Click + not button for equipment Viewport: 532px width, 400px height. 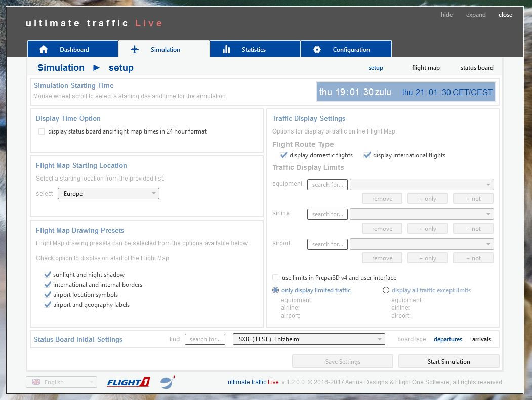tap(473, 199)
